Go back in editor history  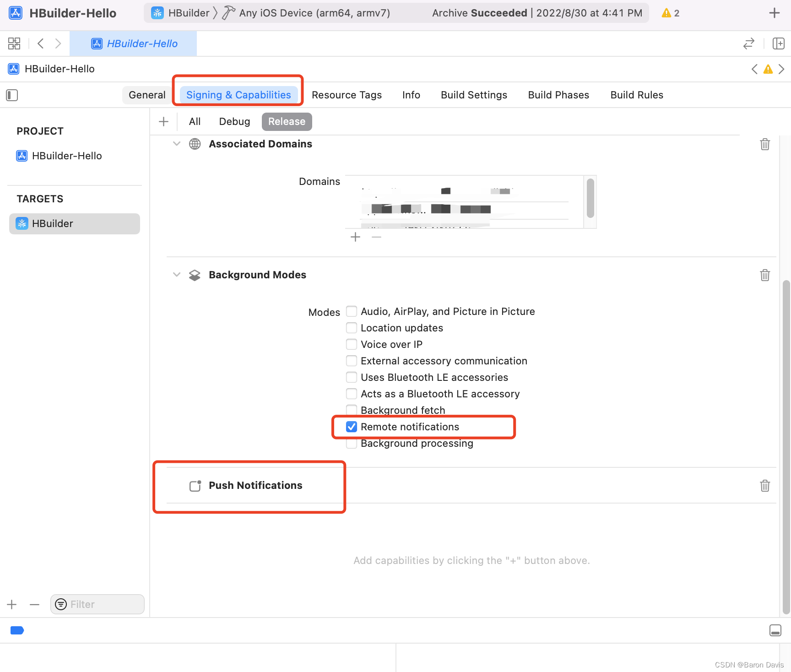pyautogui.click(x=41, y=43)
